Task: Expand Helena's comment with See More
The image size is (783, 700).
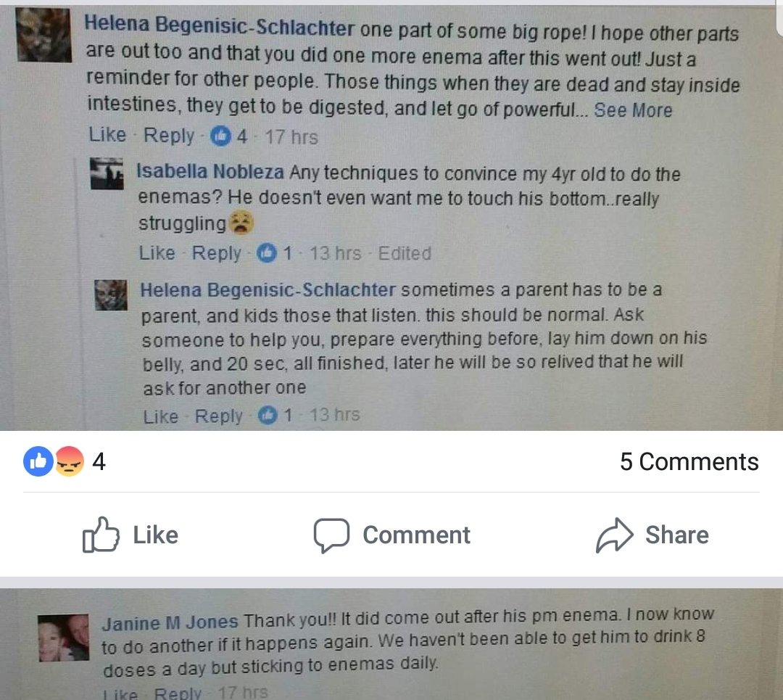Action: click(633, 110)
